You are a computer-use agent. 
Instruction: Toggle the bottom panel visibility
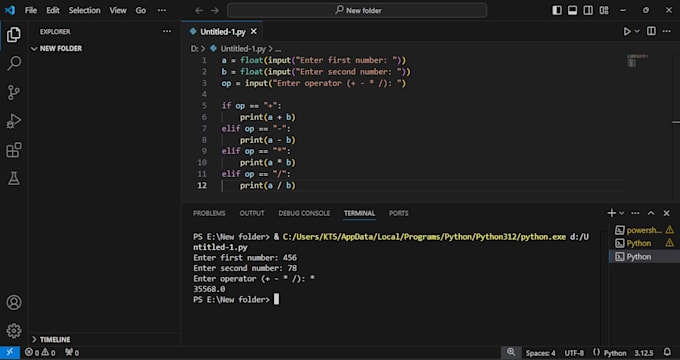pyautogui.click(x=572, y=10)
